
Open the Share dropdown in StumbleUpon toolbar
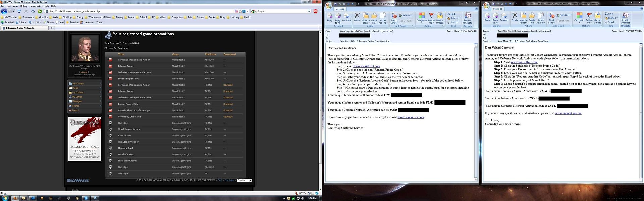[x=49, y=22]
